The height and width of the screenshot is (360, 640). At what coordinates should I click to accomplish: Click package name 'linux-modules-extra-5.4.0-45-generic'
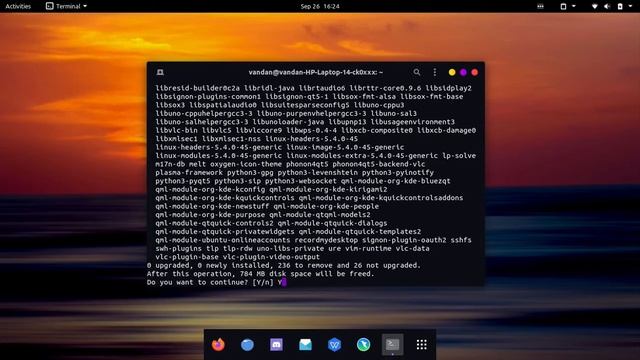362,156
